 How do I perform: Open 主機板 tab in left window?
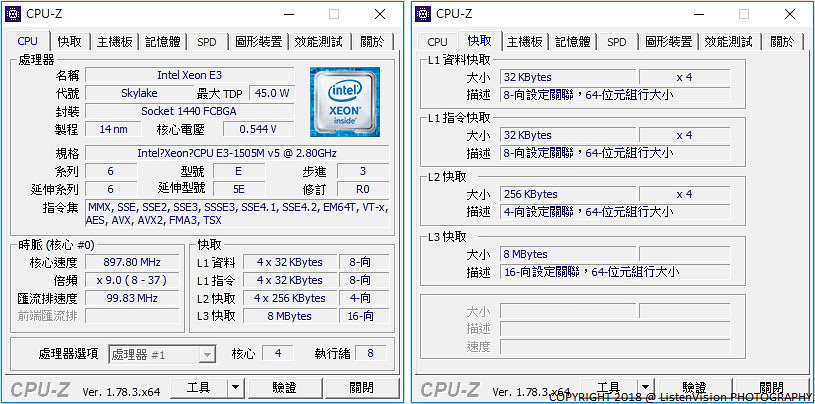pos(115,42)
